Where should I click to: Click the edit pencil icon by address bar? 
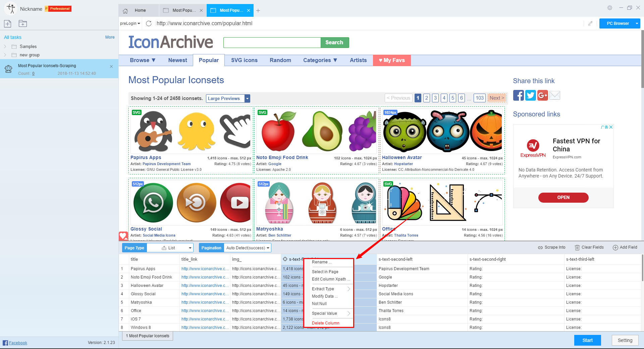click(x=590, y=23)
